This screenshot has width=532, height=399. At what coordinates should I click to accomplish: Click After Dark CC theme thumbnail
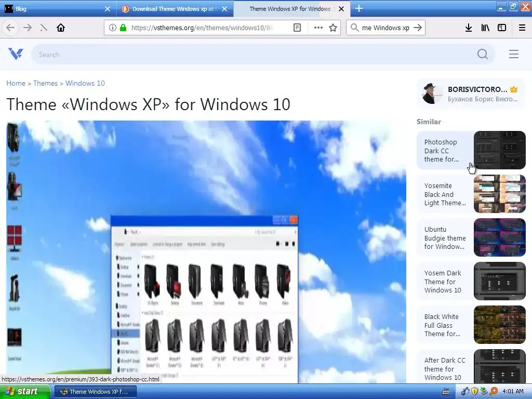point(499,366)
